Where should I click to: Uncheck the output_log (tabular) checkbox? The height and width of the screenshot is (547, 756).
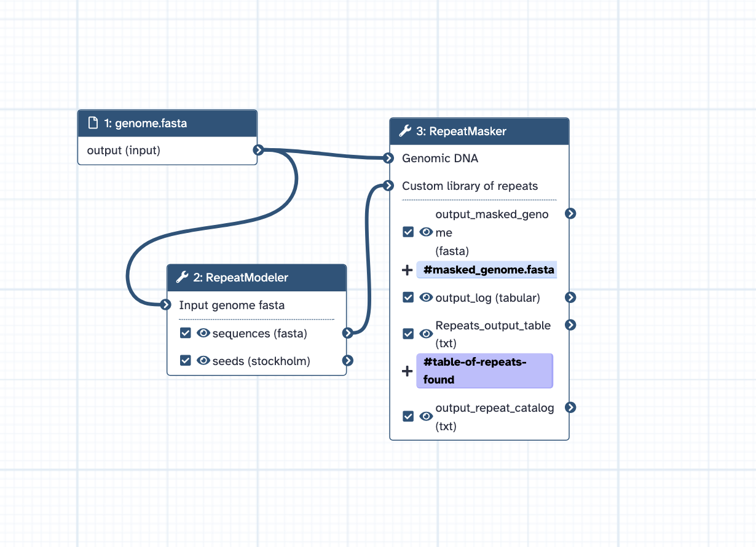[x=408, y=297]
